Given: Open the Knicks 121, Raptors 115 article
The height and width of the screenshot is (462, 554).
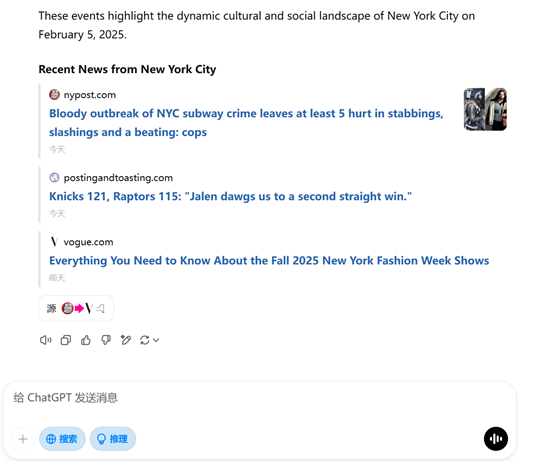Looking at the screenshot, I should coord(230,196).
